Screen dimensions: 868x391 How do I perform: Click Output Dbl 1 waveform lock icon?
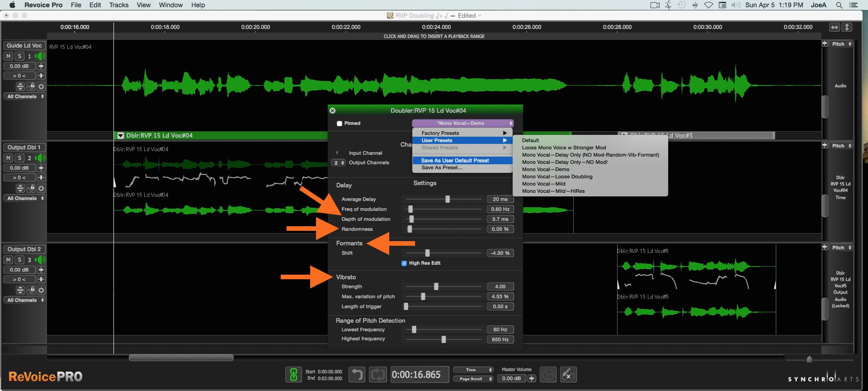click(x=31, y=188)
